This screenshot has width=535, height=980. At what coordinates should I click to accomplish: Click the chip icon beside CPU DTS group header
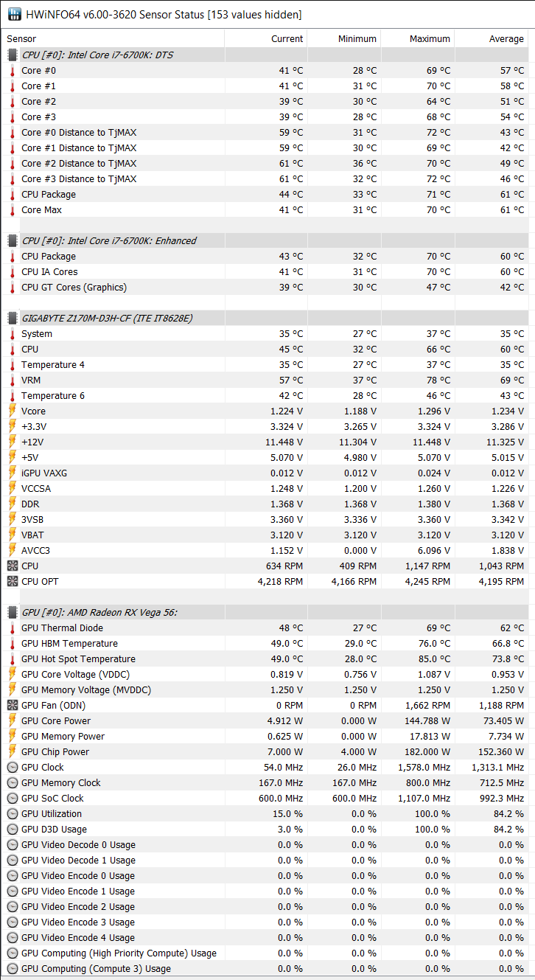coord(13,55)
